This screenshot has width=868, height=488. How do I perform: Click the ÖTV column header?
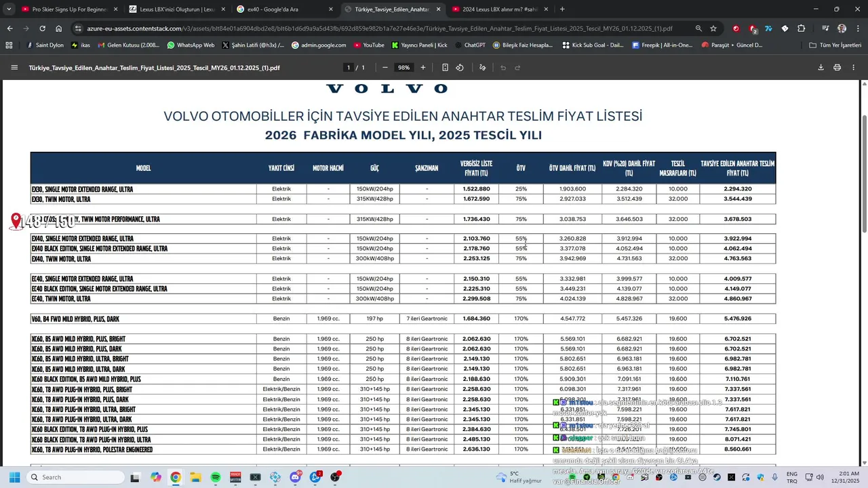pyautogui.click(x=521, y=168)
